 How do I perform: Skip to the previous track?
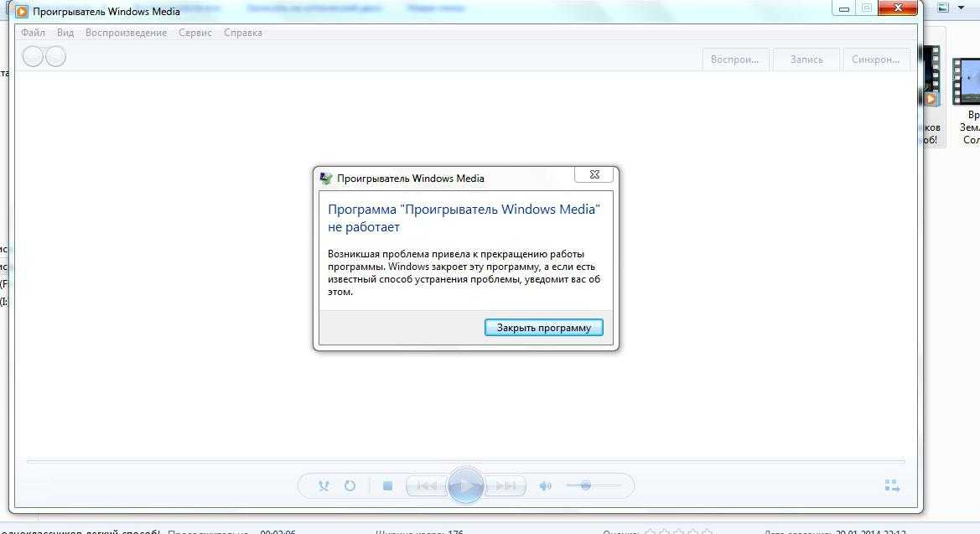(x=426, y=486)
